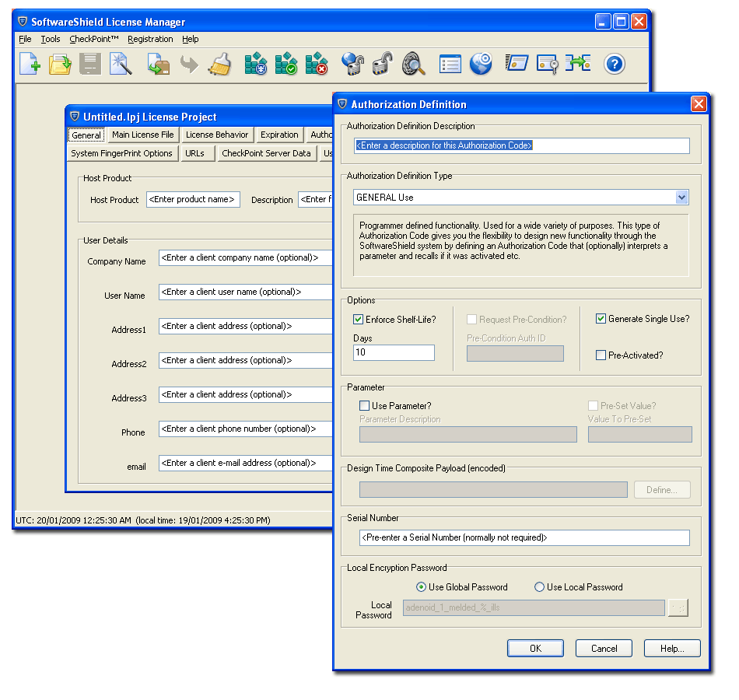Open the CheckPoint menu
Screen dimensions: 739x700
pyautogui.click(x=94, y=39)
